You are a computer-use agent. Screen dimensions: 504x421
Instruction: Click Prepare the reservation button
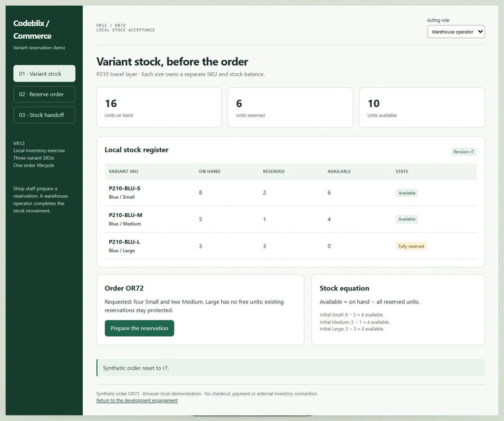[x=139, y=328]
